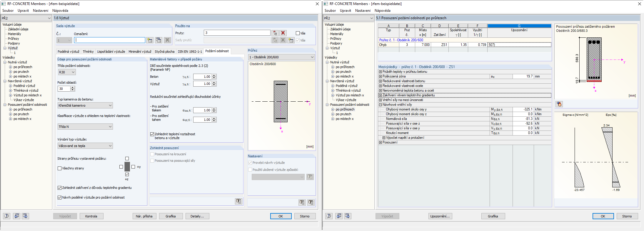Expand the Průběh teploty v průřezu betonu row
The height and width of the screenshot is (231, 644).
coord(380,72)
